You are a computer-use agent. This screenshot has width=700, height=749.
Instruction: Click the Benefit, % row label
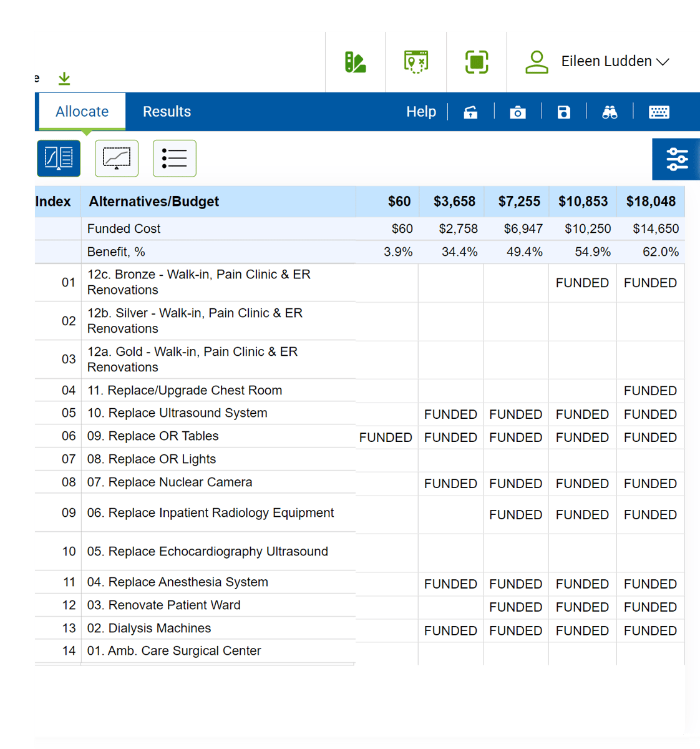(116, 252)
